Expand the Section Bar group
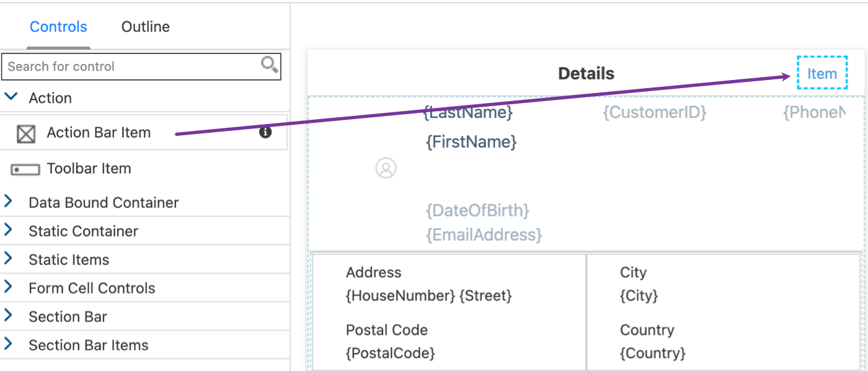Image resolution: width=868 pixels, height=371 pixels. [x=9, y=316]
